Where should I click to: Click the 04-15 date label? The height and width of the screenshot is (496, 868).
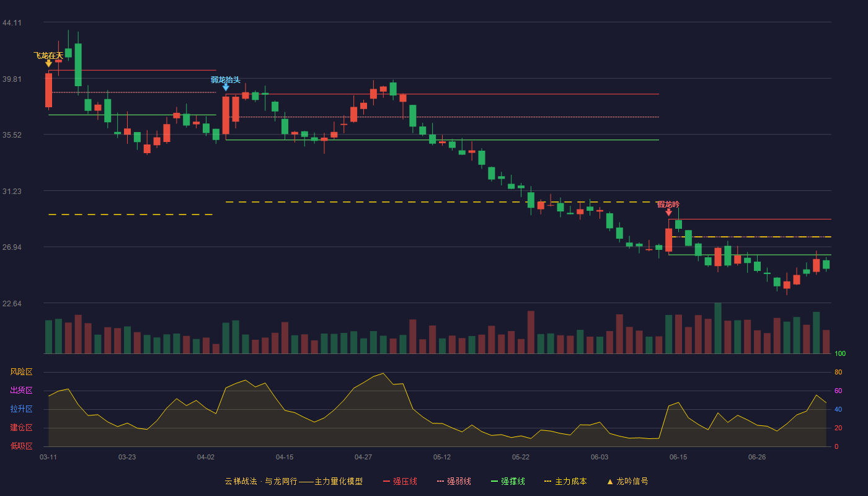click(285, 457)
